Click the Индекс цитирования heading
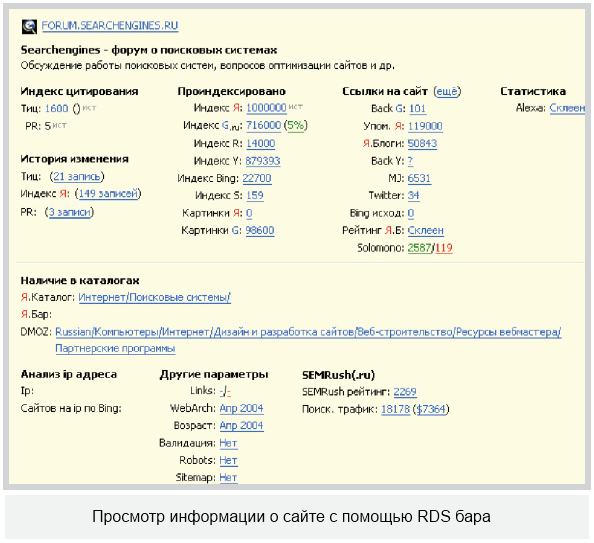The height and width of the screenshot is (543, 594). tap(80, 91)
